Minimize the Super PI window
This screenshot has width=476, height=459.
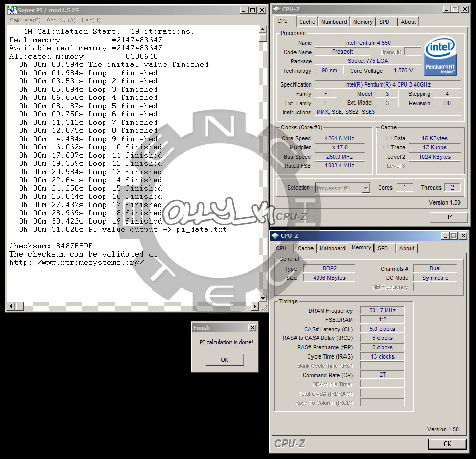click(244, 10)
